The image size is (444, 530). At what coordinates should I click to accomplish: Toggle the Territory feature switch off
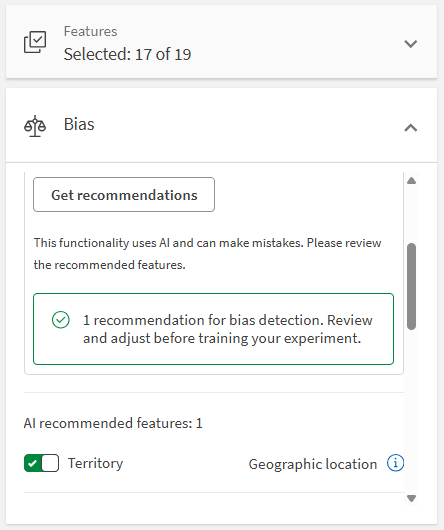41,463
